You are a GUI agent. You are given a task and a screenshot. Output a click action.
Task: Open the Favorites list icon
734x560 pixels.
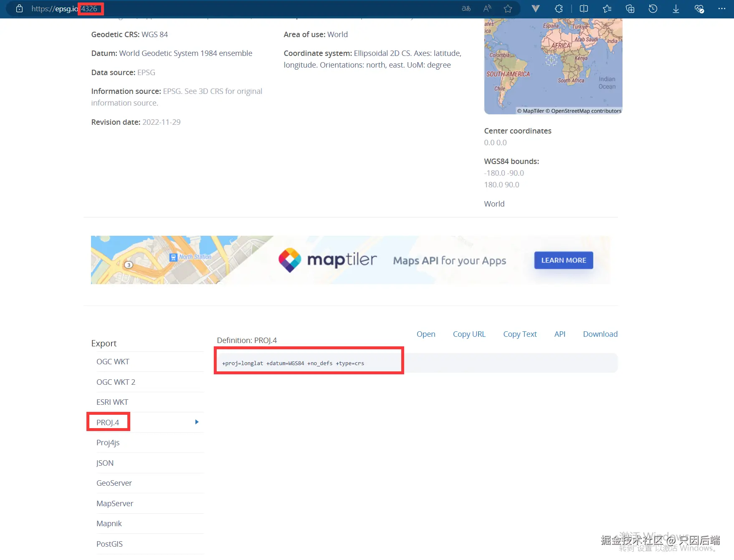pyautogui.click(x=607, y=9)
